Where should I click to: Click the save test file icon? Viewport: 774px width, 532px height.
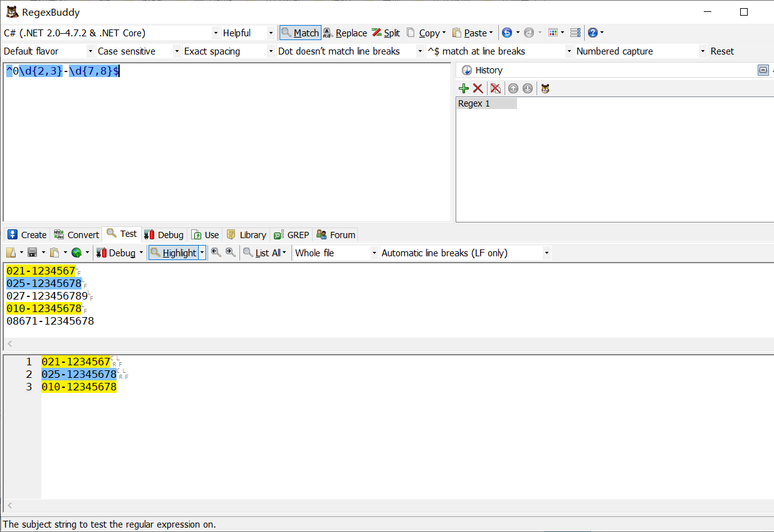point(32,253)
